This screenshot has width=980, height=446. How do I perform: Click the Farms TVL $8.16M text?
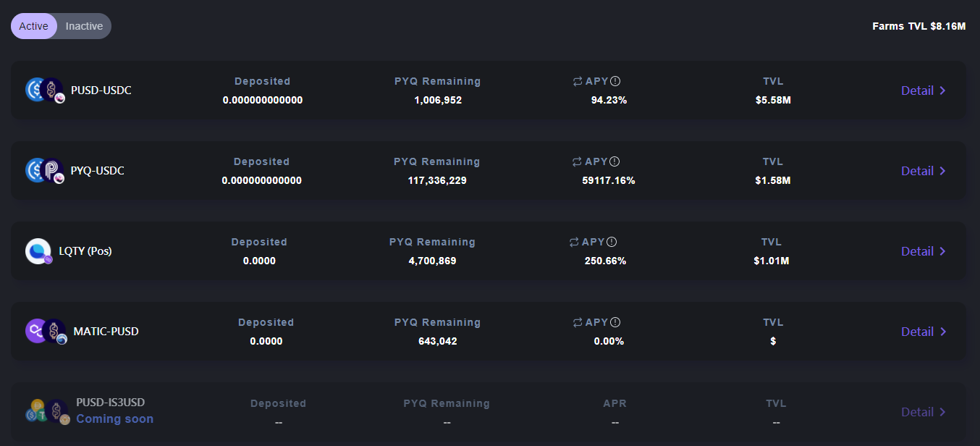pyautogui.click(x=919, y=26)
